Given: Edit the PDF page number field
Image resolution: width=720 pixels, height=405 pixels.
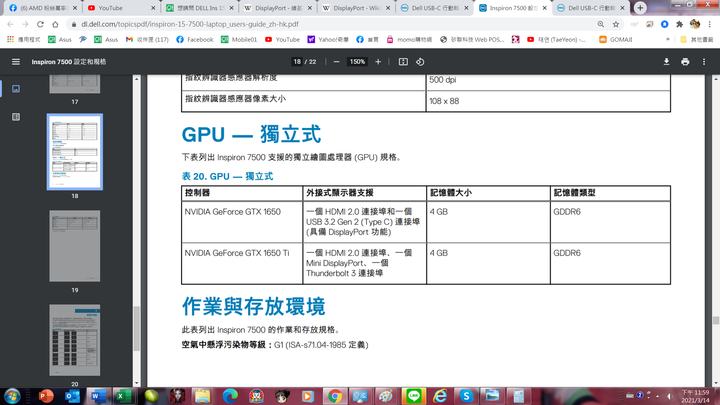Looking at the screenshot, I should point(297,62).
